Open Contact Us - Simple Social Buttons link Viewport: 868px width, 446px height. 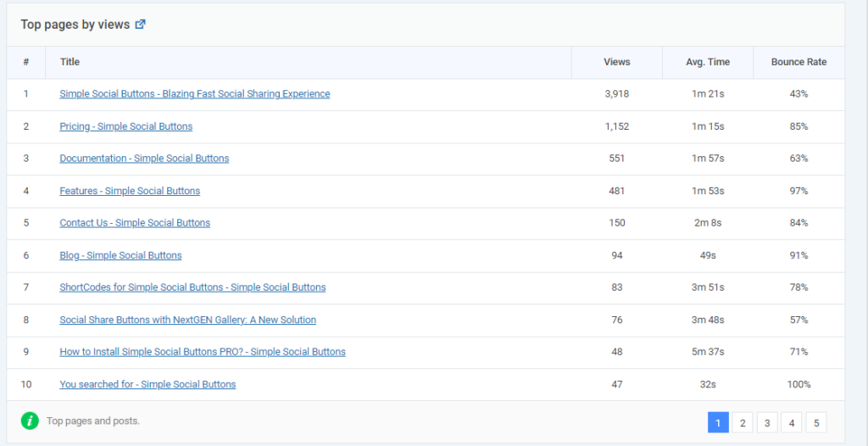135,223
